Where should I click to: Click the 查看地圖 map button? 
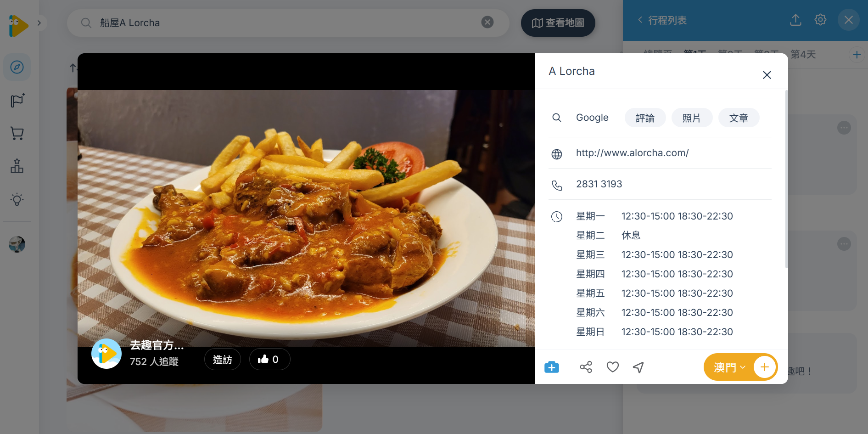pos(558,23)
